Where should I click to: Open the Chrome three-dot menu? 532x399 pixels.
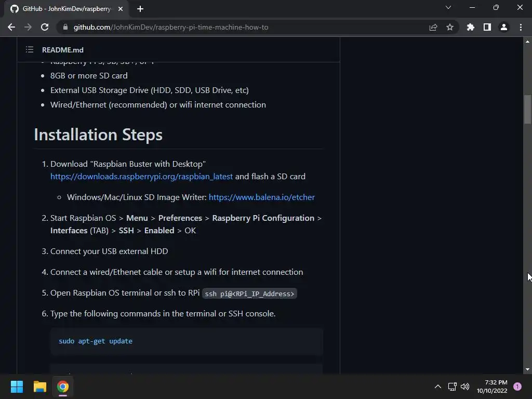pos(521,27)
